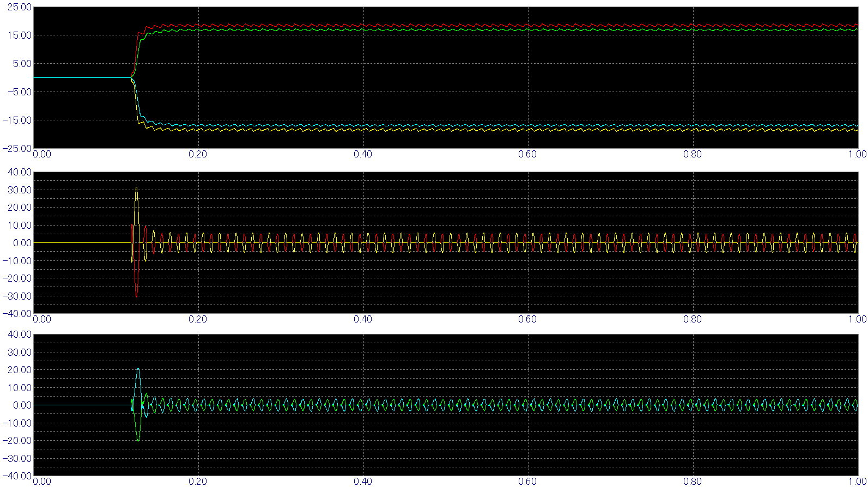
Task: Choose the 0.60 time label under the green-cyan waveform plot
Action: coord(527,482)
